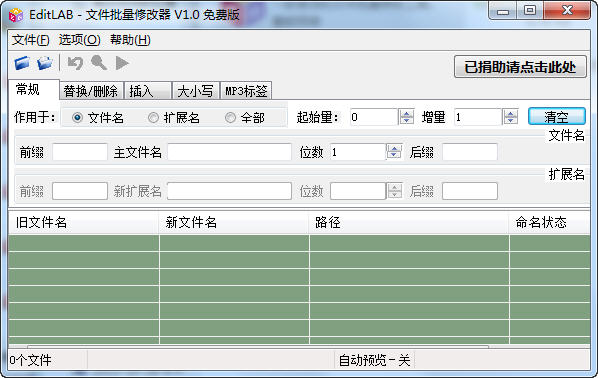Click the file name 前缀 input field
Viewport: 598px width, 378px height.
(80, 152)
